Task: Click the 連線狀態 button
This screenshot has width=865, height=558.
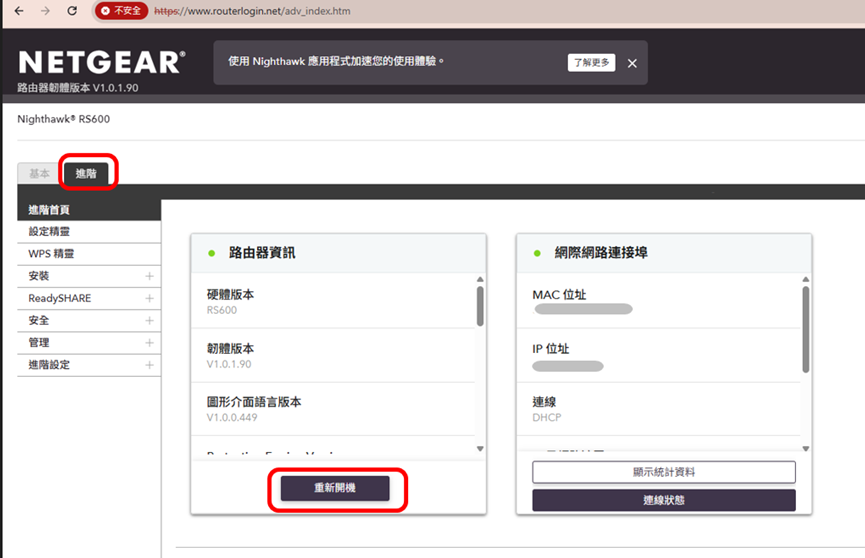Action: coord(664,500)
